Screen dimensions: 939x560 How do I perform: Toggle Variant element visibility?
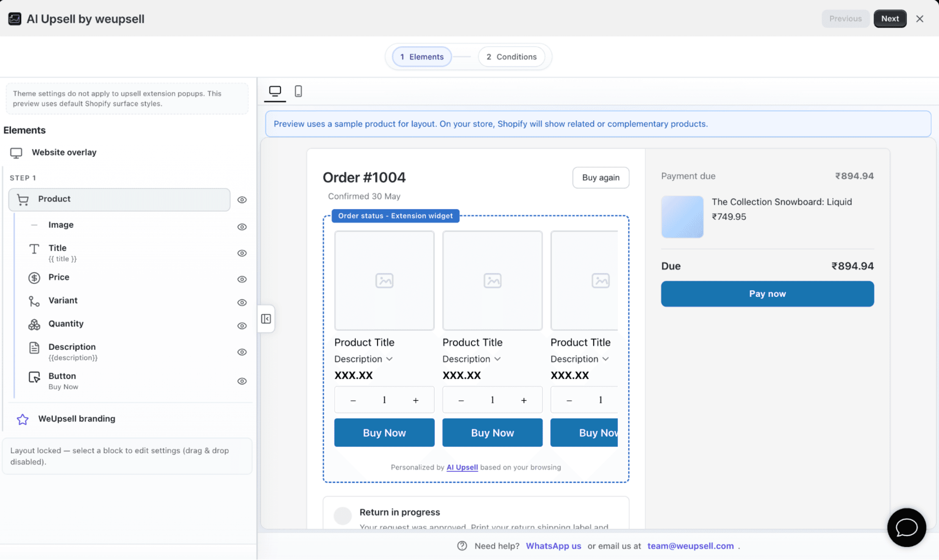(242, 302)
